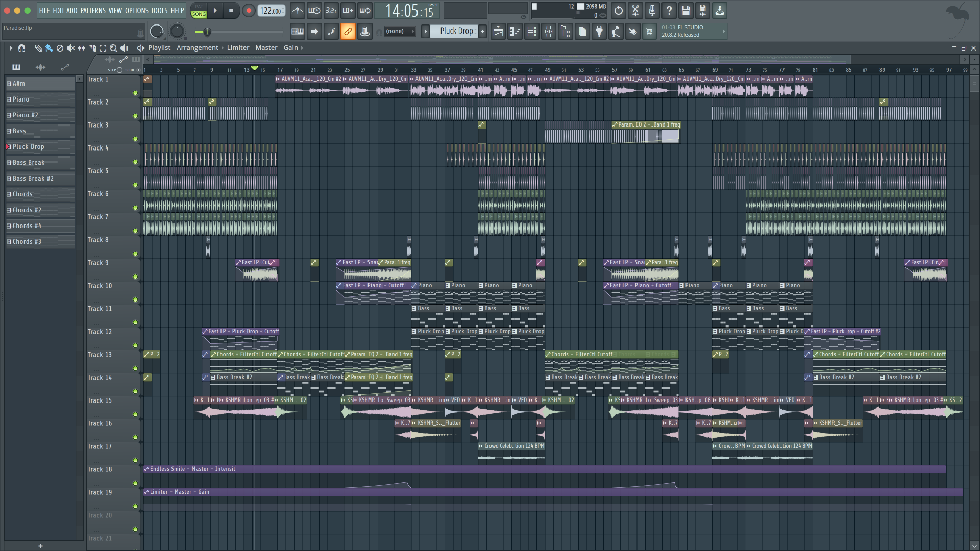Image resolution: width=980 pixels, height=551 pixels.
Task: Expand breadcrumb arrow after Limiter - Master - Gain
Action: click(x=302, y=48)
